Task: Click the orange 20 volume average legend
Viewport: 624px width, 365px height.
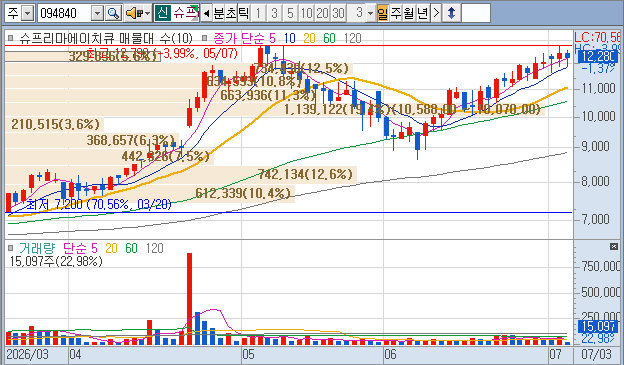Action: tap(111, 248)
